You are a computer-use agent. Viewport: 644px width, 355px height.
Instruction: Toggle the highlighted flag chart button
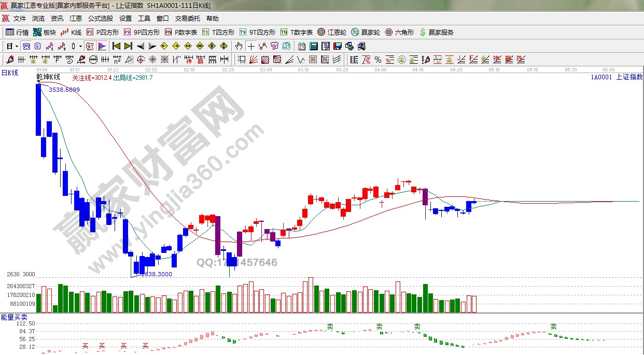(102, 46)
